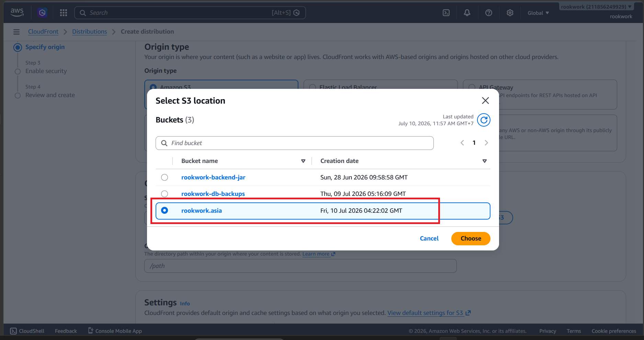This screenshot has width=644, height=340.
Task: Click the external link icon beside Learn more
Action: (x=333, y=254)
